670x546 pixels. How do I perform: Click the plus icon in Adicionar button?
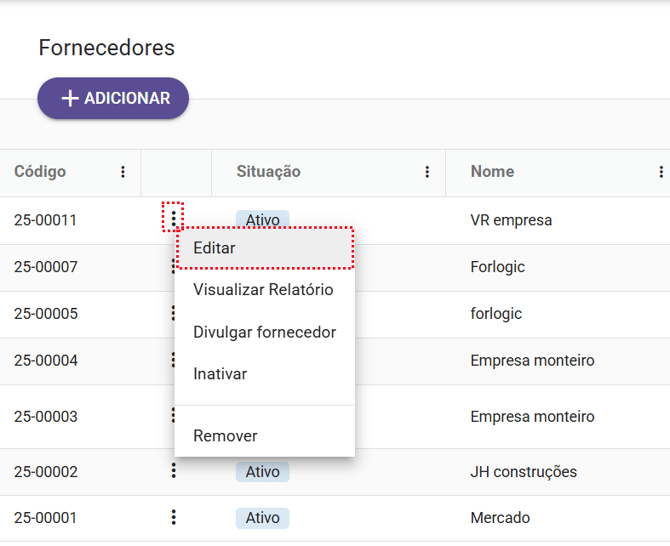[x=70, y=99]
